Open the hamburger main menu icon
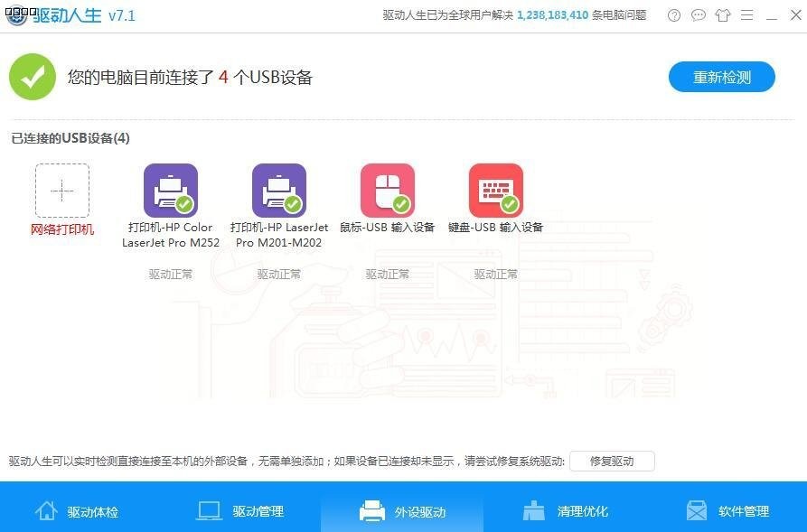 [746, 15]
